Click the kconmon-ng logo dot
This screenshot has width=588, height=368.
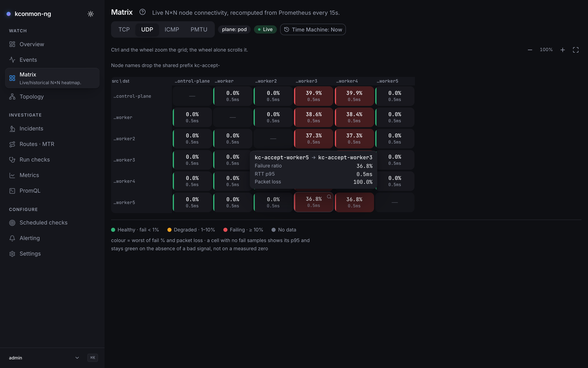(9, 14)
